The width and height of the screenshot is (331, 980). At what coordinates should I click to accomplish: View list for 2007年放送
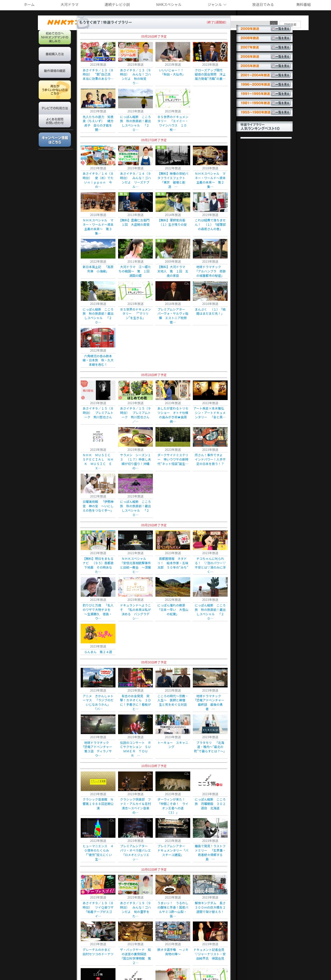(x=281, y=47)
